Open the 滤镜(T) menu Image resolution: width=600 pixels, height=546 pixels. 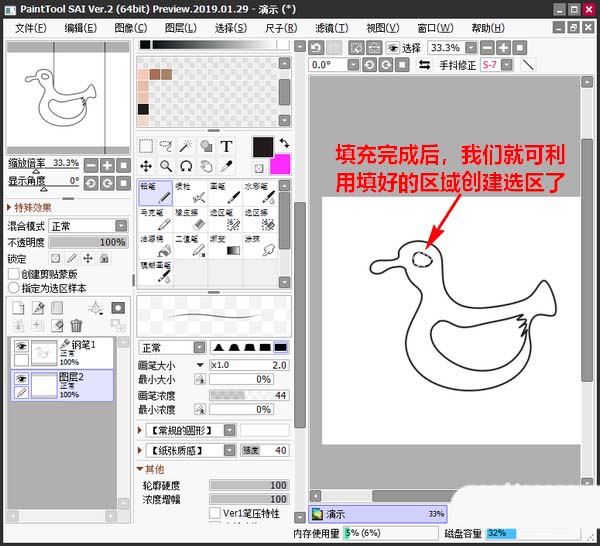coord(332,28)
